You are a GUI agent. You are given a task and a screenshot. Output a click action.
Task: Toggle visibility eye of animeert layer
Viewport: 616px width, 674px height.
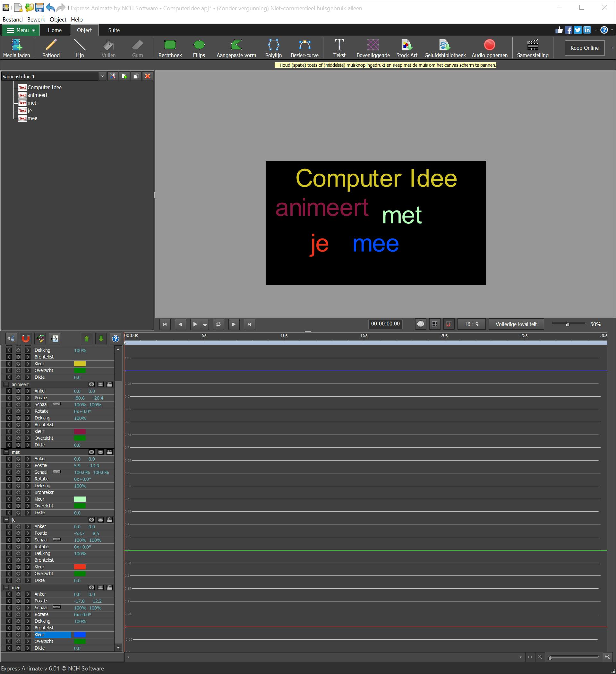pos(91,385)
